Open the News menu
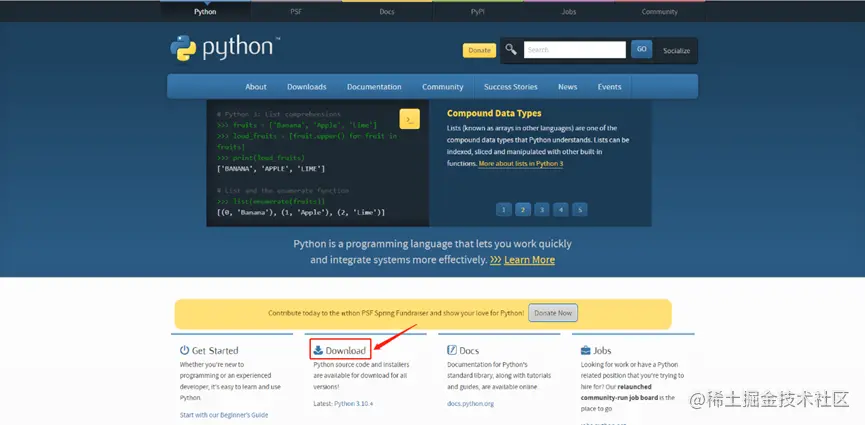865x425 pixels. [x=567, y=87]
